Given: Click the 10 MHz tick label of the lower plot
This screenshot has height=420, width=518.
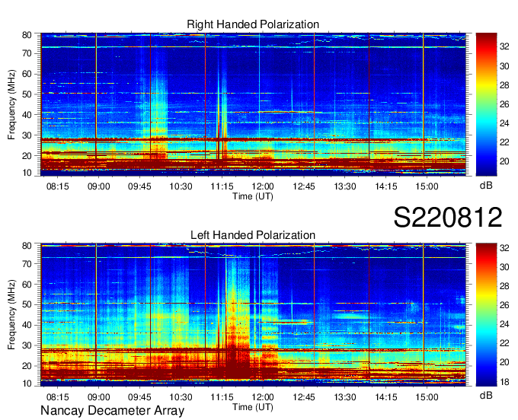Looking at the screenshot, I should tap(27, 383).
